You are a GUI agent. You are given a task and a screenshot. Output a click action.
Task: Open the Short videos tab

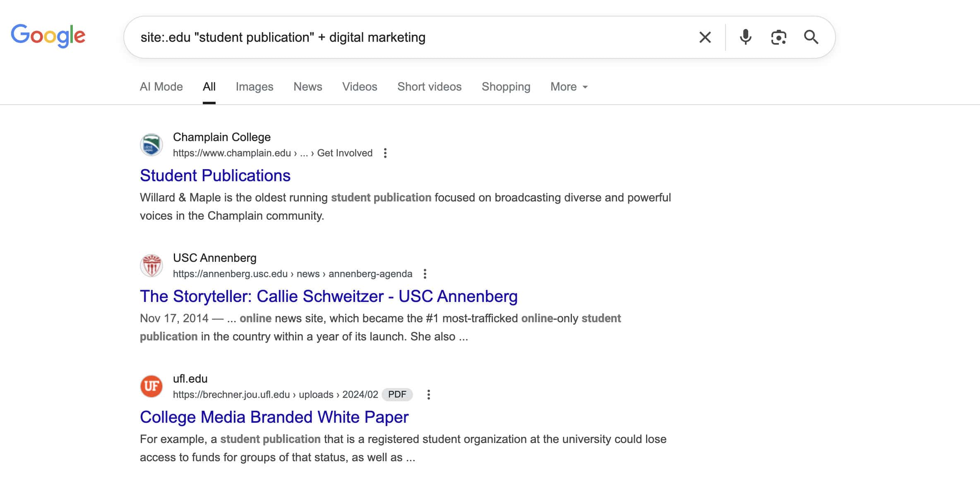click(x=429, y=86)
